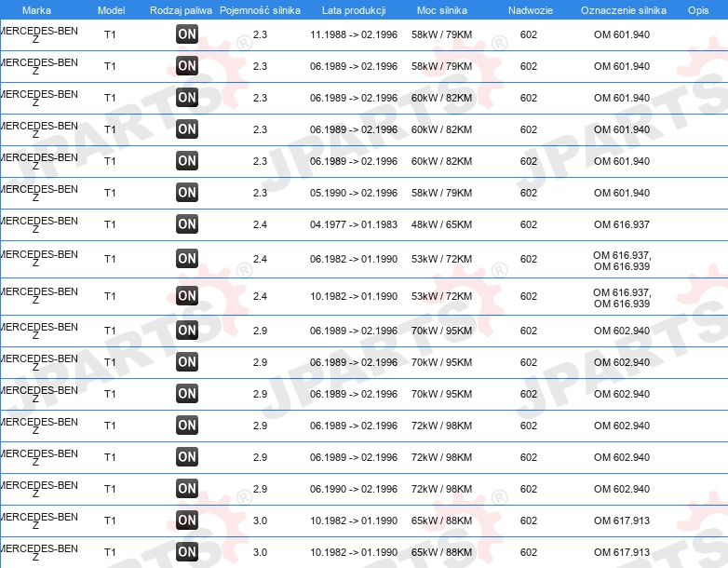
Task: Select model T1 in the 11.1988 row
Action: click(x=110, y=34)
